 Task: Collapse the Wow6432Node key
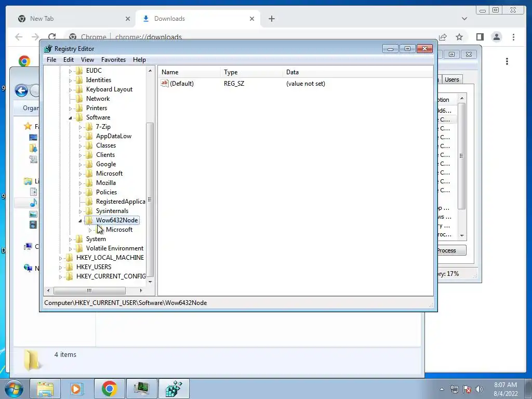coord(80,220)
